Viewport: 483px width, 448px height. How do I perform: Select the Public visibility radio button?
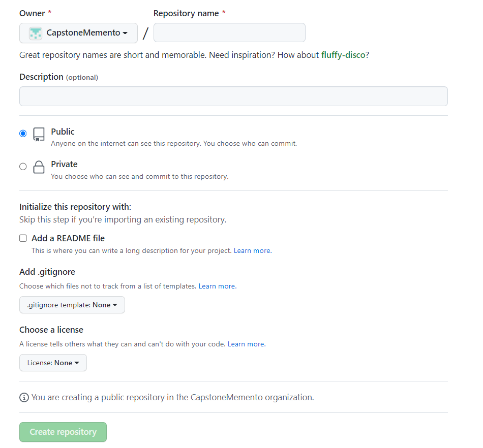tap(23, 134)
